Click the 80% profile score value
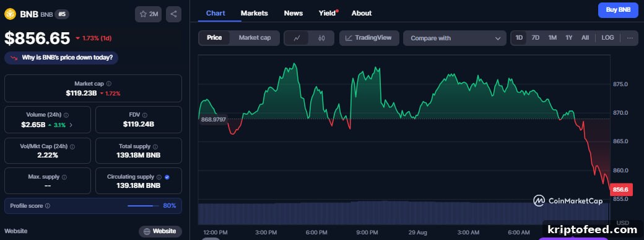Screen dimensions: 644x240 [x=170, y=206]
